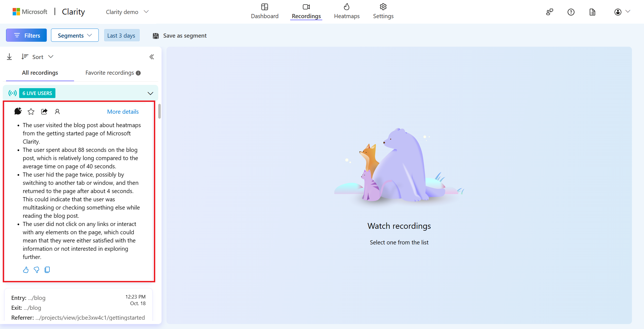Open the Clarity demo project dropdown
The image size is (644, 329).
pyautogui.click(x=127, y=12)
